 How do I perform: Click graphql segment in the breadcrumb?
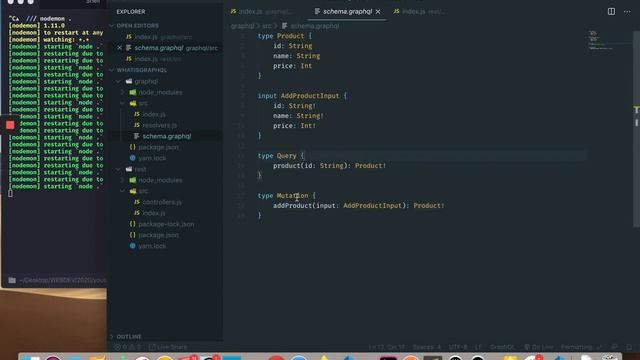click(x=242, y=26)
